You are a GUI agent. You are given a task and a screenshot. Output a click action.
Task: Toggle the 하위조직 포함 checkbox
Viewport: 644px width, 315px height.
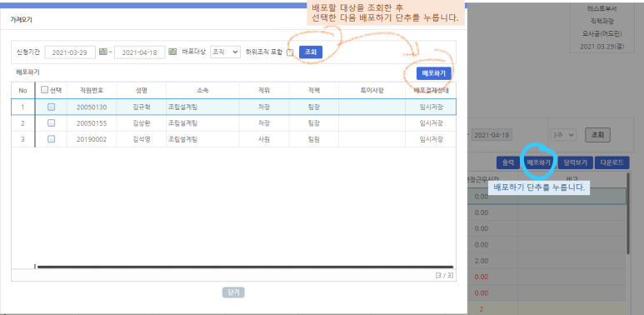click(x=290, y=52)
